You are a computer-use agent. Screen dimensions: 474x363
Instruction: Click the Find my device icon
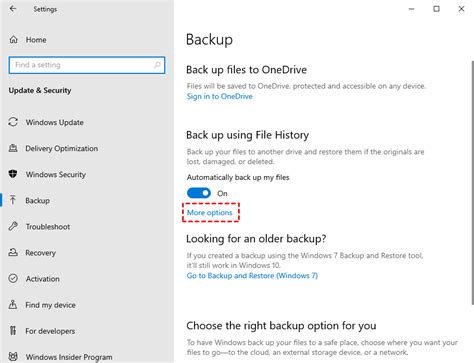pos(13,304)
